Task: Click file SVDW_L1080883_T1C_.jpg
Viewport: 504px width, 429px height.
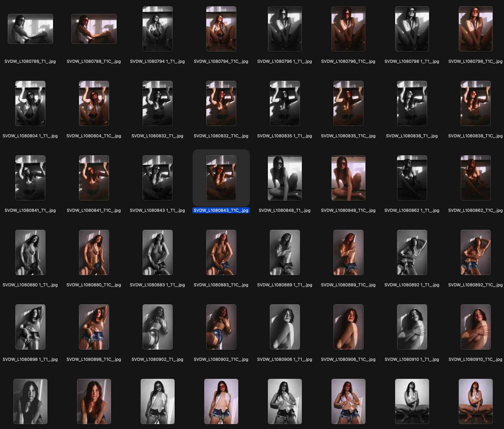Action: pyautogui.click(x=221, y=252)
